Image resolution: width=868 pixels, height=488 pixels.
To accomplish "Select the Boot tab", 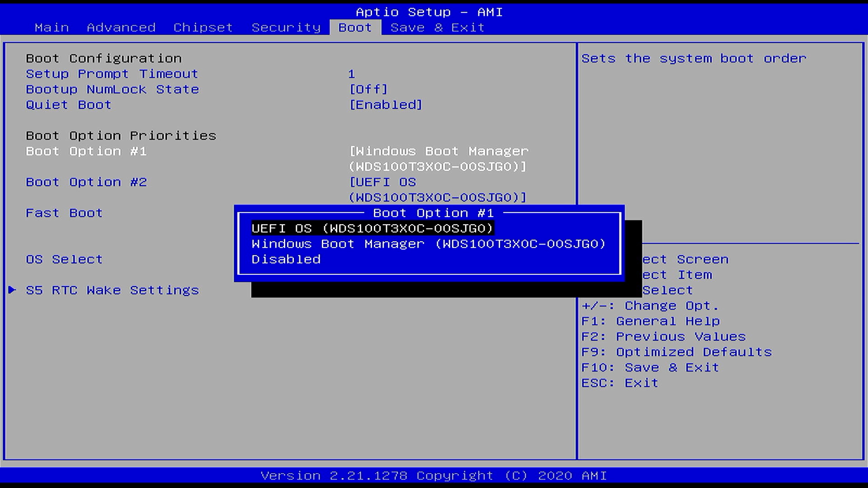I will coord(355,28).
